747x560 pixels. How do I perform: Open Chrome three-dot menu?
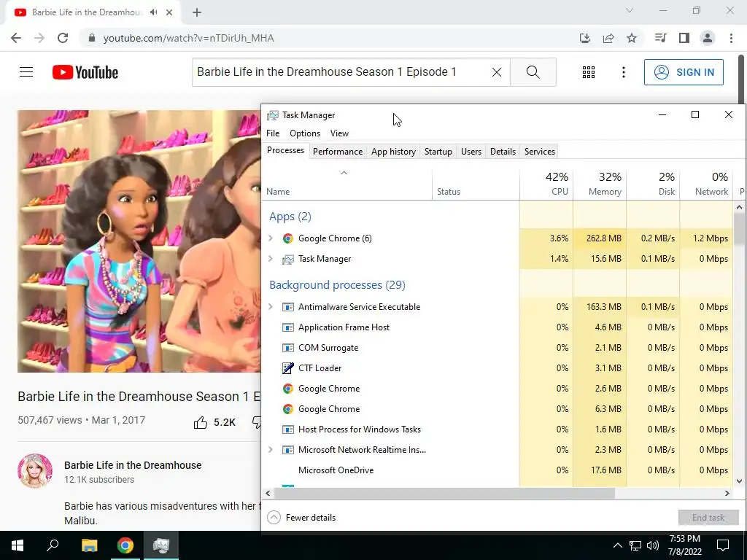[x=731, y=38]
